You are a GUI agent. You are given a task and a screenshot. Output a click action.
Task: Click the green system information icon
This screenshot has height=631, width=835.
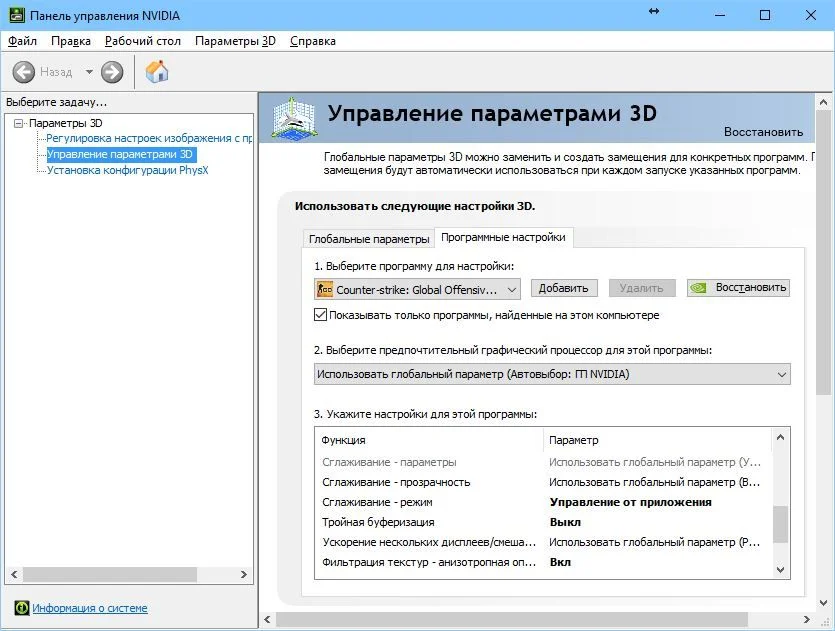pyautogui.click(x=20, y=608)
